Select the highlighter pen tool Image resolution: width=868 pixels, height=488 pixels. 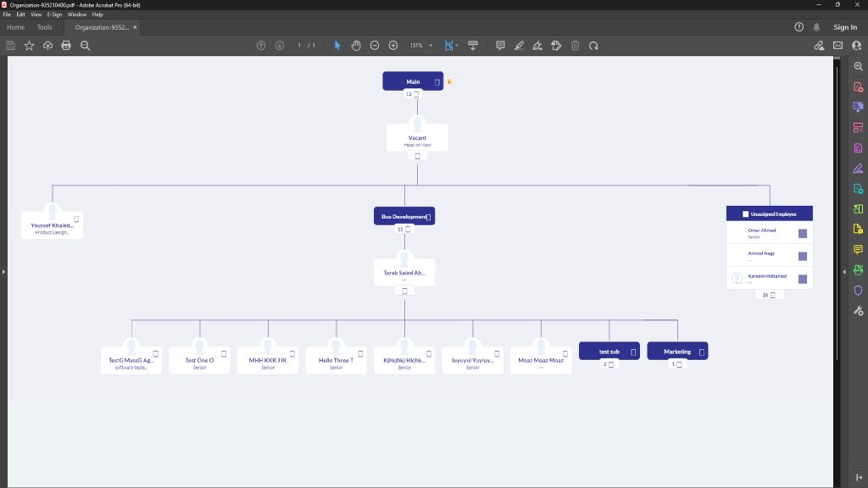519,46
